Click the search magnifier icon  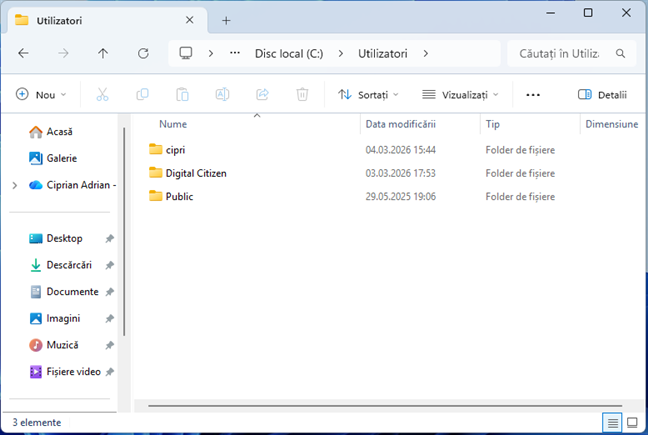pyautogui.click(x=620, y=53)
